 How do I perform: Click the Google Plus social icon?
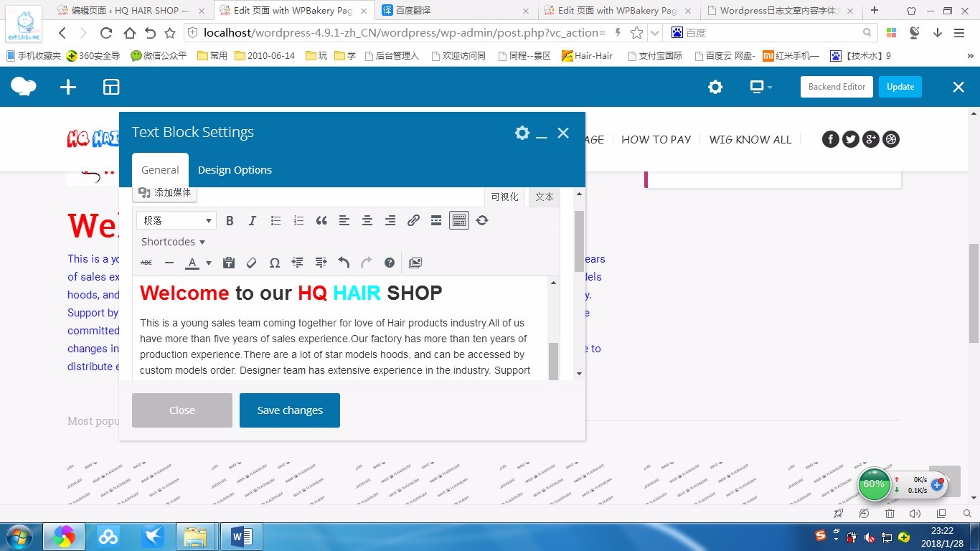(871, 139)
